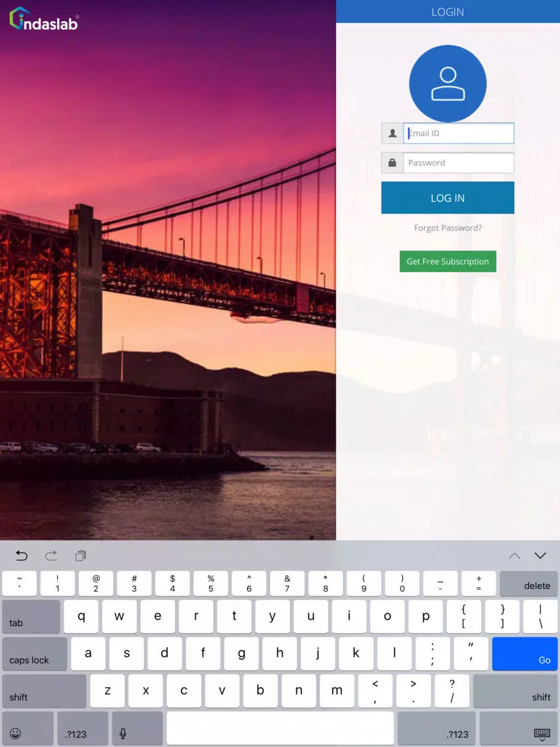Screen dimensions: 560x747
Task: Move to next field with down chevron
Action: 540,556
